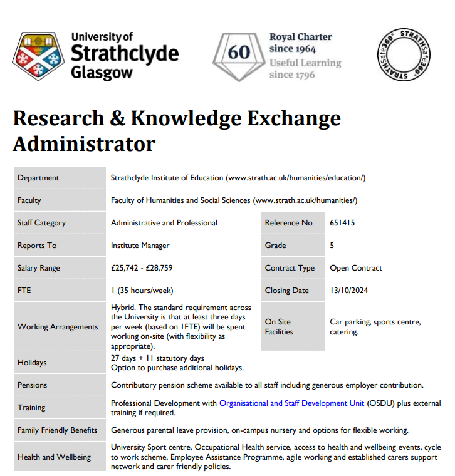
Task: Click the contributory pension scheme description
Action: coord(267,385)
